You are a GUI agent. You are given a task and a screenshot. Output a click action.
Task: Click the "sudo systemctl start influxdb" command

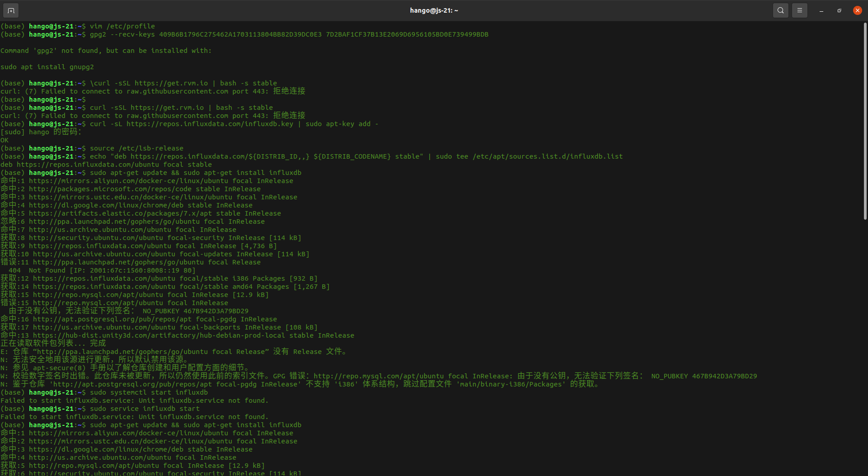pyautogui.click(x=149, y=392)
